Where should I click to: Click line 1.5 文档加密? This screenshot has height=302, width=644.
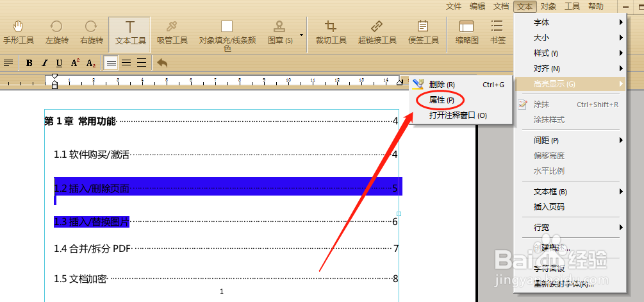pyautogui.click(x=81, y=279)
